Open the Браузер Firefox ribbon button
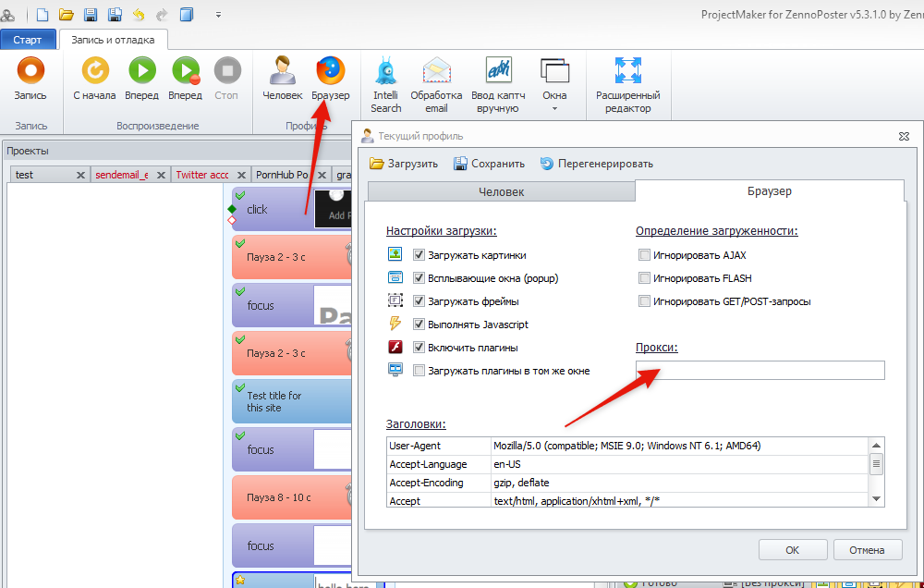This screenshot has width=924, height=588. click(x=331, y=79)
